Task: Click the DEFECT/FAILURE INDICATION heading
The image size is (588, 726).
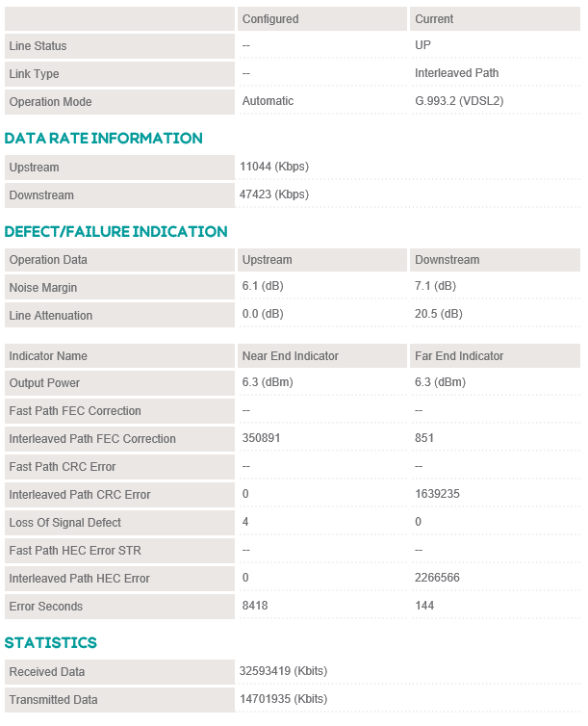Action: 116,232
